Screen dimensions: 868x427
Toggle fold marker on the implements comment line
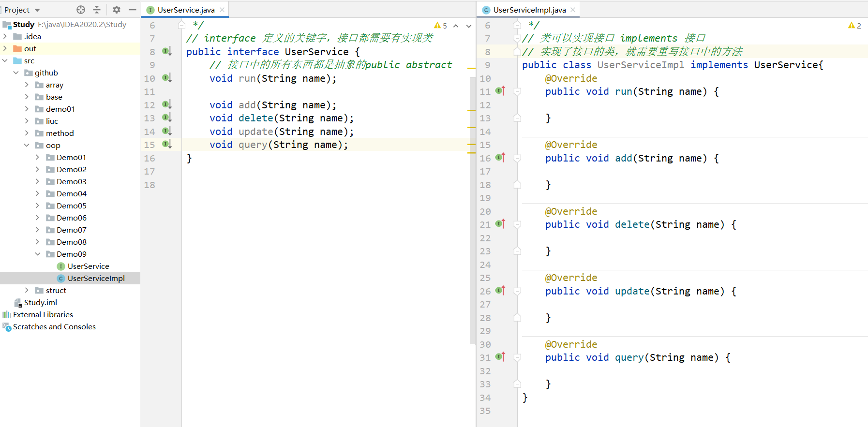point(517,38)
